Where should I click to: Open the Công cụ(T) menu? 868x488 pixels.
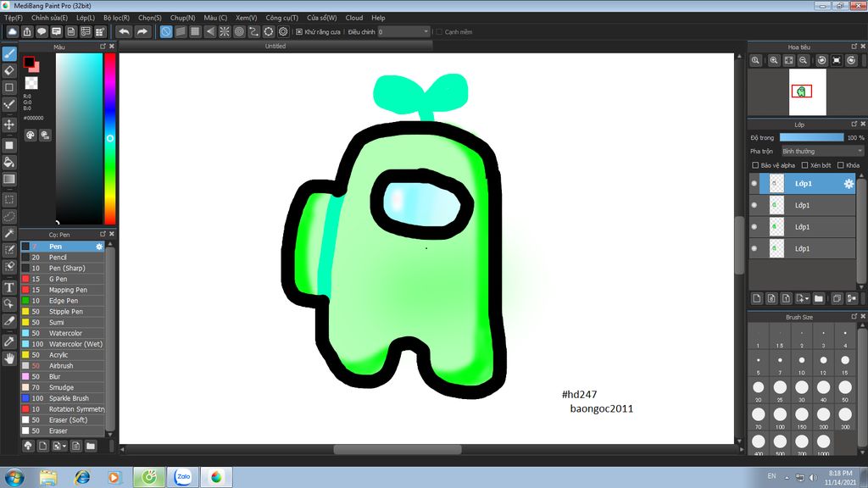pos(281,18)
